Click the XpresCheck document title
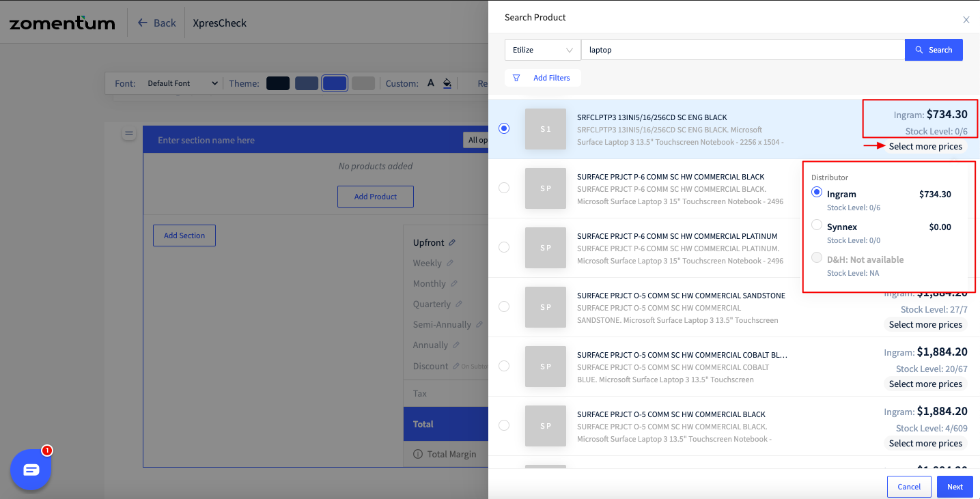The image size is (980, 499). [x=220, y=23]
